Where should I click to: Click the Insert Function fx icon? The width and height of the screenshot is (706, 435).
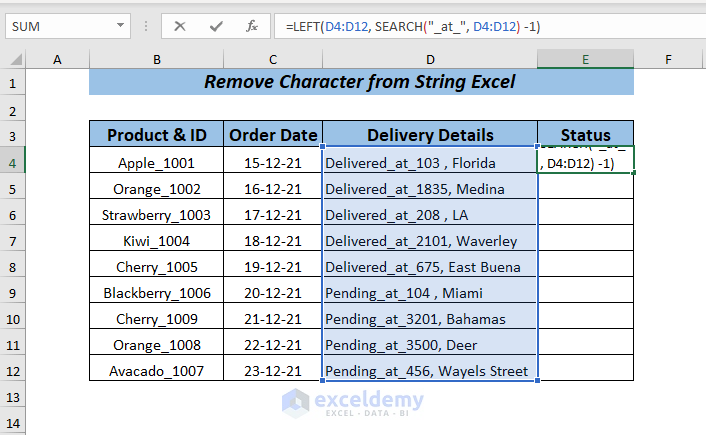point(252,26)
